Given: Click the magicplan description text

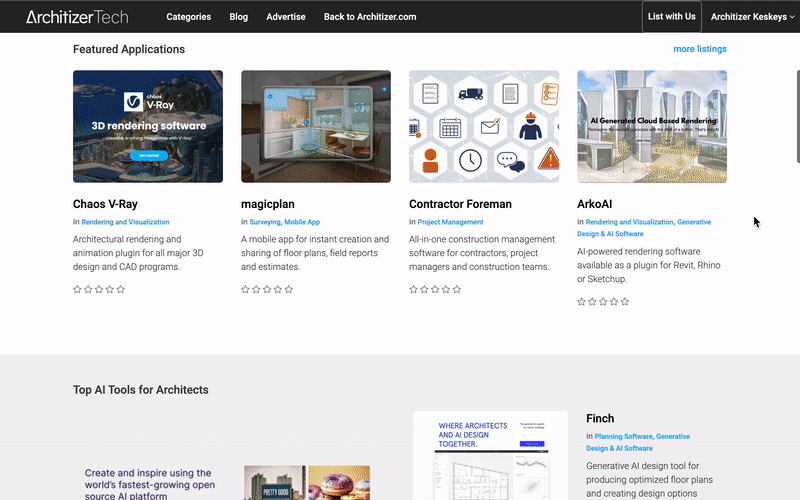Looking at the screenshot, I should click(x=315, y=253).
